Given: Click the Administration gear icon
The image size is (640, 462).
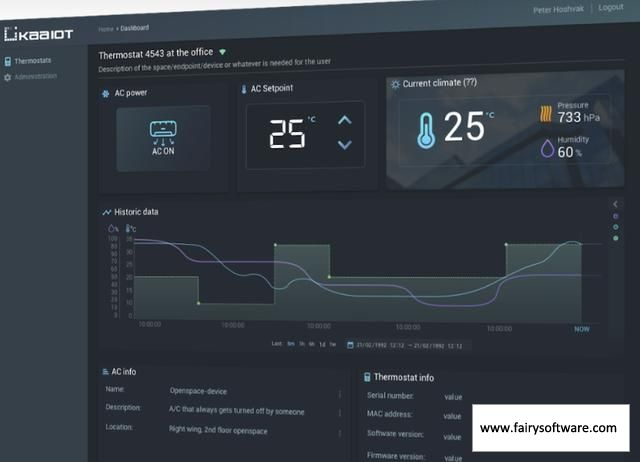Looking at the screenshot, I should click(7, 77).
